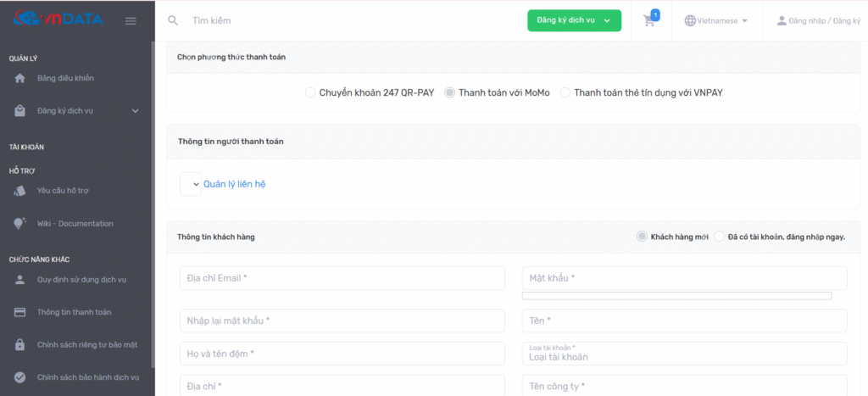The image size is (868, 396).
Task: Click the user login icon
Action: (782, 20)
